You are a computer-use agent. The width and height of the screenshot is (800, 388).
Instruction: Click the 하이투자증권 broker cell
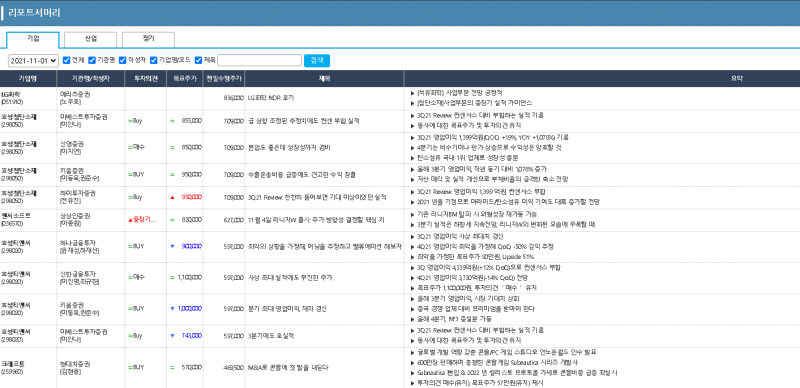click(x=90, y=197)
